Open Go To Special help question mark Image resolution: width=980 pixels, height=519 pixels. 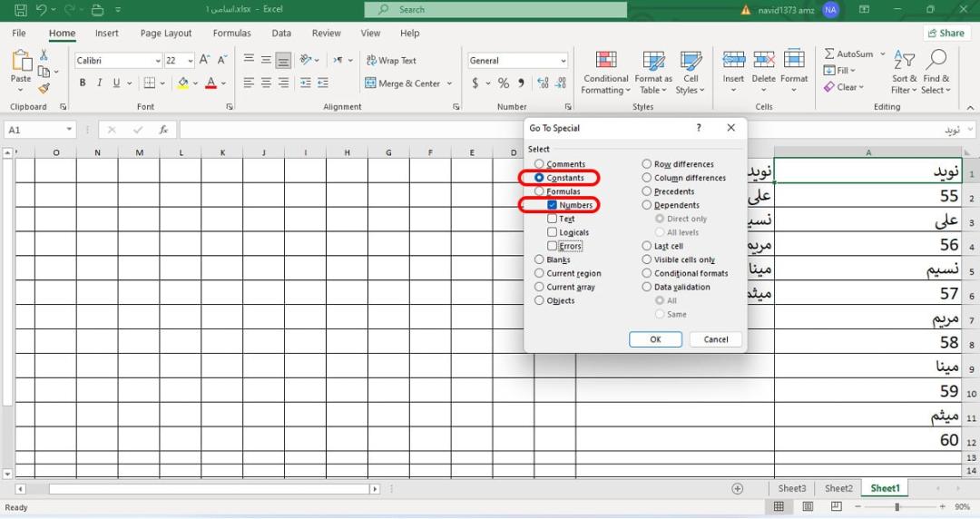click(699, 128)
